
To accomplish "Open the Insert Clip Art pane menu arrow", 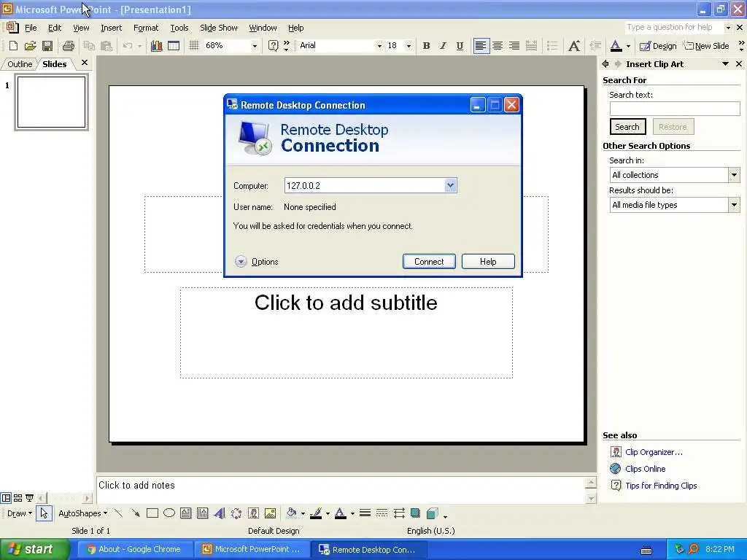I will [725, 64].
